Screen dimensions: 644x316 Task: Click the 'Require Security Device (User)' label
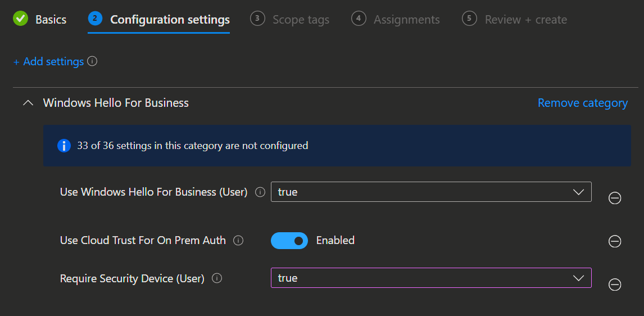pyautogui.click(x=132, y=278)
